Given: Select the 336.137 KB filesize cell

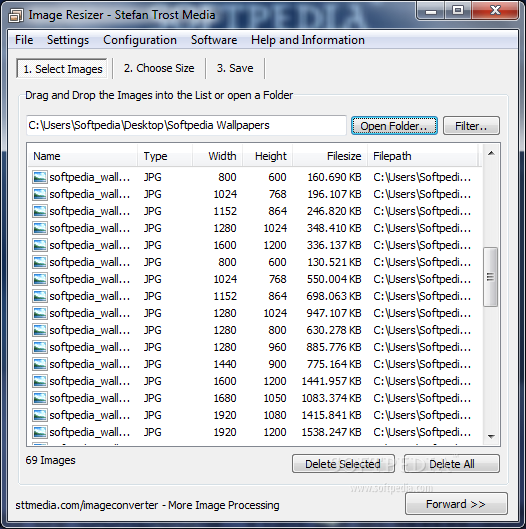Looking at the screenshot, I should [334, 245].
